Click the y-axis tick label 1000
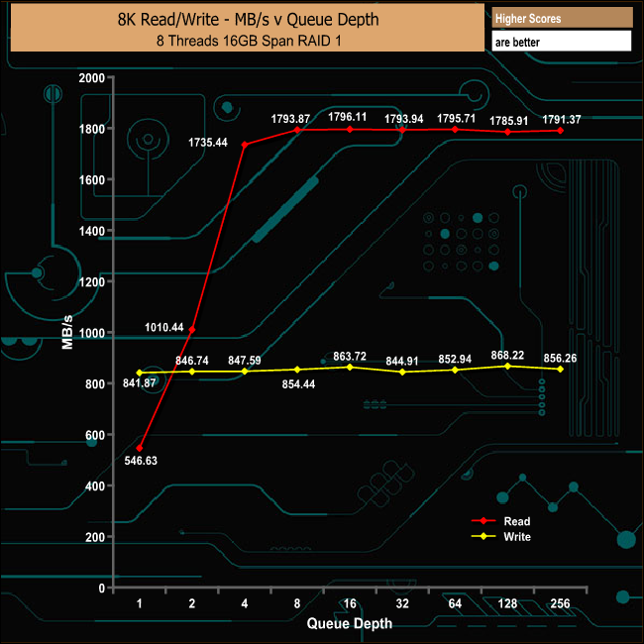644x644 pixels. [x=92, y=333]
